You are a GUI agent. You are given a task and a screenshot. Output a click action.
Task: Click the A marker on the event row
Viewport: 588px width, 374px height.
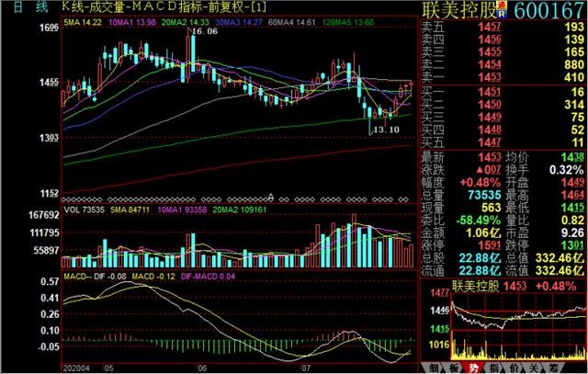coord(271,198)
